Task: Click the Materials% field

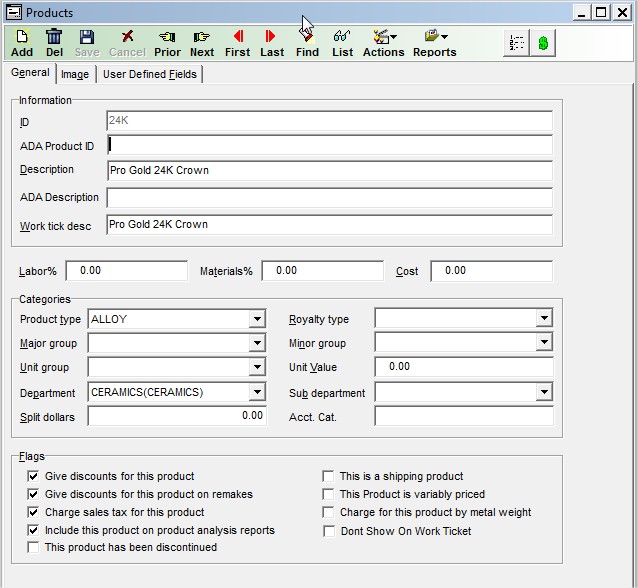Action: tap(323, 271)
